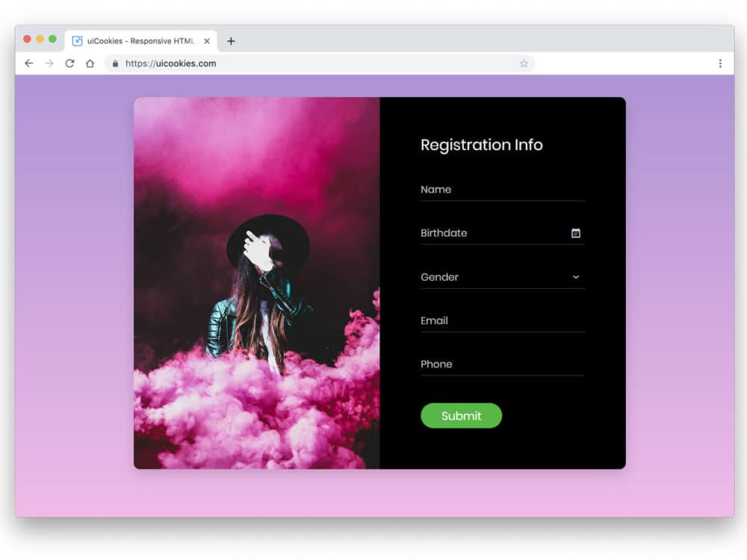Bookmark the page using the star icon

click(524, 63)
